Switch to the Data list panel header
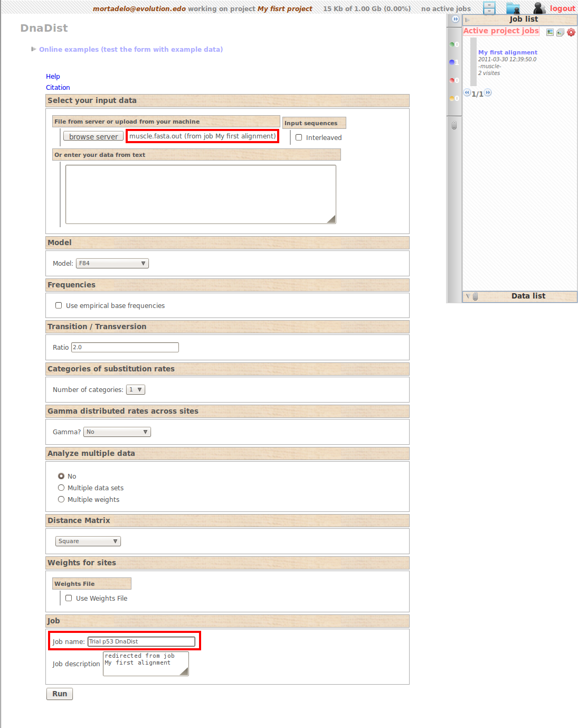Viewport: 578px width, 728px height. [528, 296]
